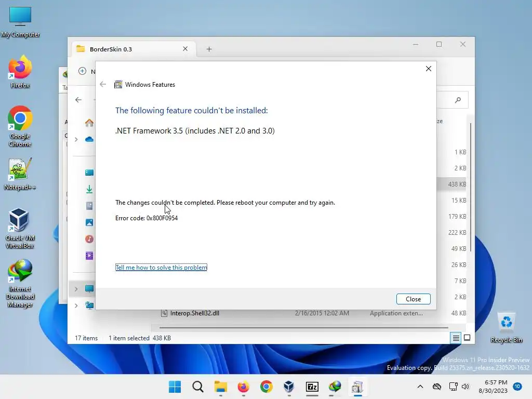Switch Explorer to details view
532x399 pixels.
[456, 338]
